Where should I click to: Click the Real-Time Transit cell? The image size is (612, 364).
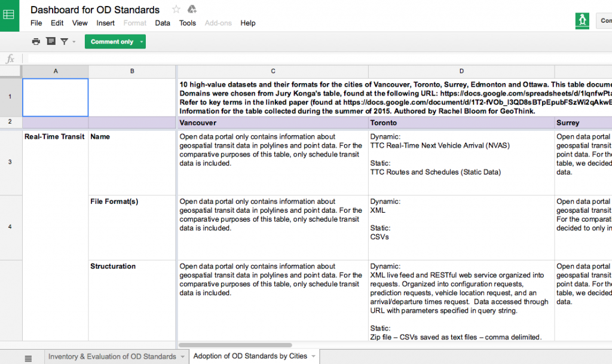[56, 235]
